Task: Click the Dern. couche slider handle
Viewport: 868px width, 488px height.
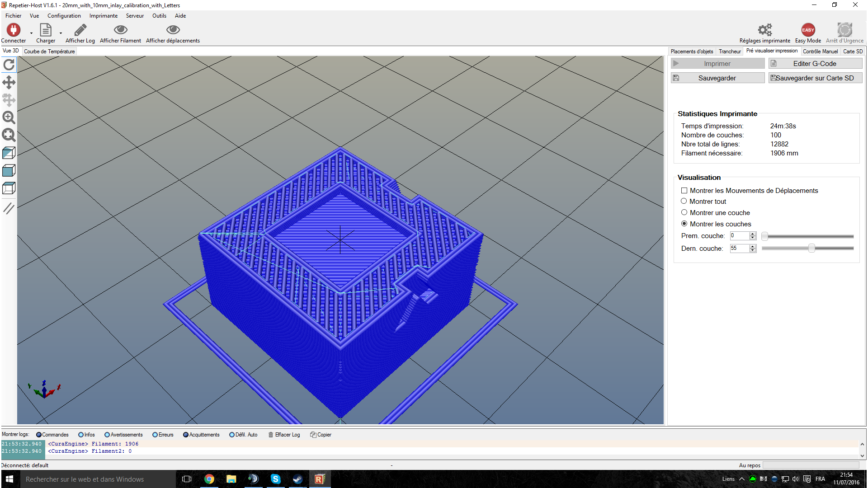Action: 811,248
